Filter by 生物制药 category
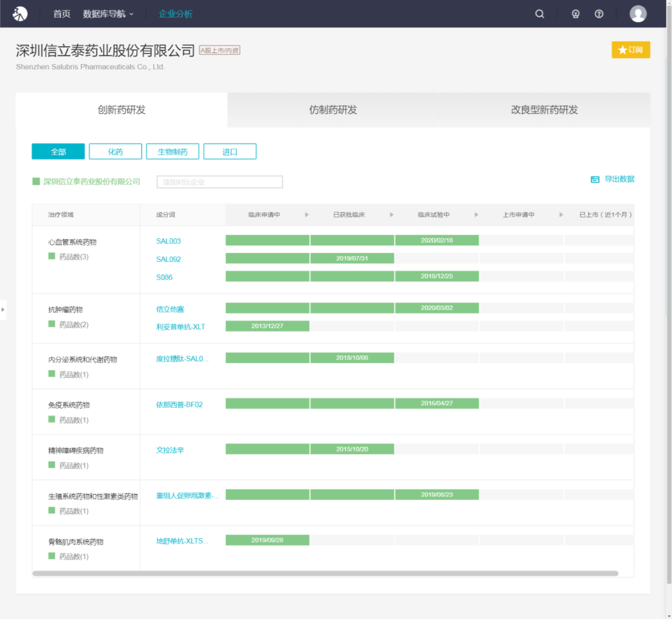672x619 pixels. (x=173, y=151)
